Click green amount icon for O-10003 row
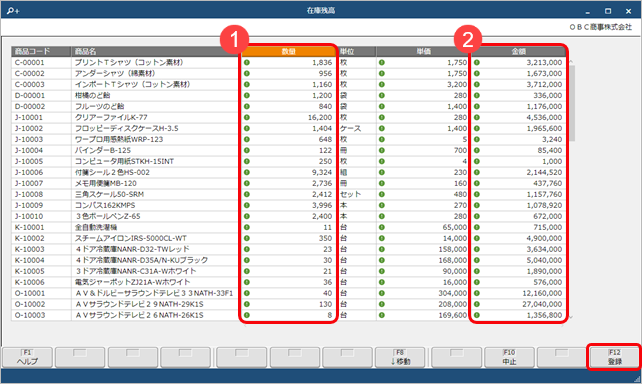This screenshot has height=384, width=642. (477, 315)
